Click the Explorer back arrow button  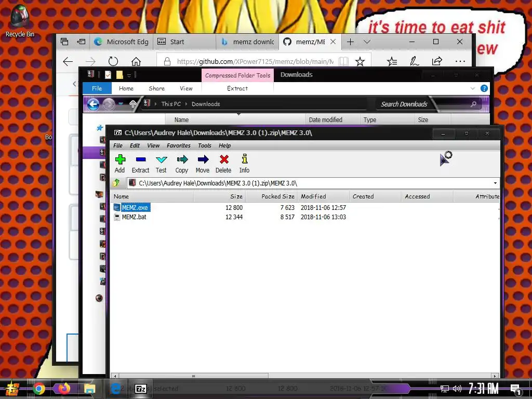tap(94, 104)
